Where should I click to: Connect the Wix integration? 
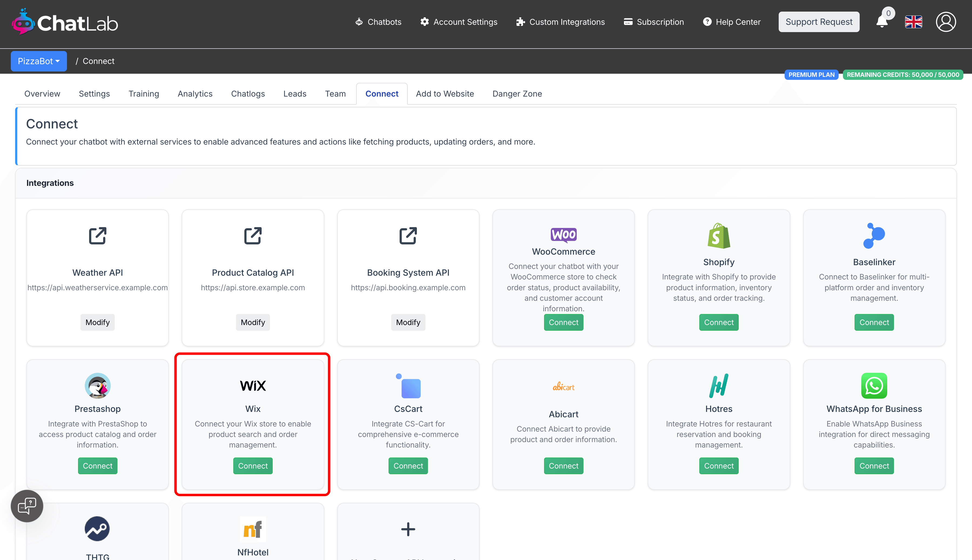pyautogui.click(x=252, y=466)
